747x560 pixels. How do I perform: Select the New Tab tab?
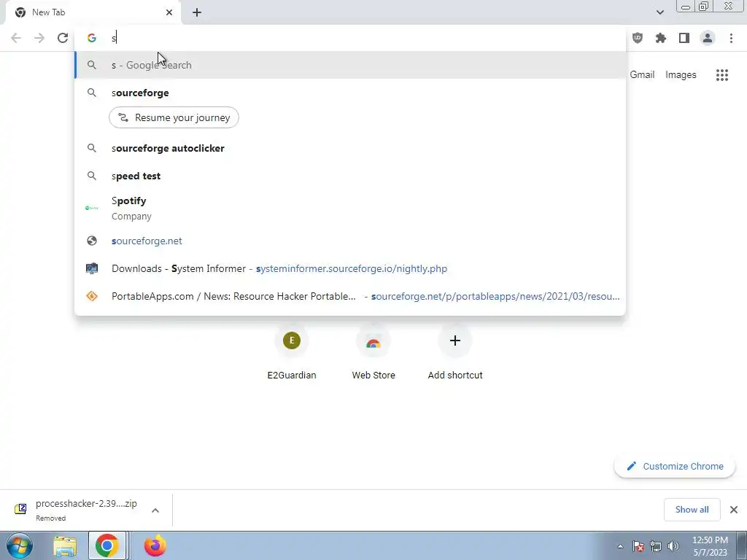[93, 12]
